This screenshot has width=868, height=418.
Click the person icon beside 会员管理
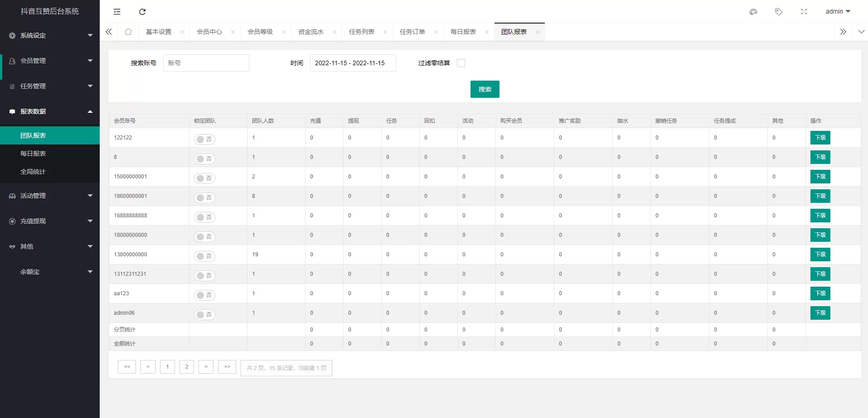click(x=12, y=60)
